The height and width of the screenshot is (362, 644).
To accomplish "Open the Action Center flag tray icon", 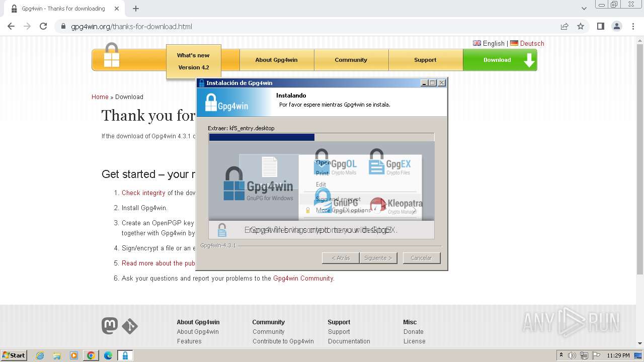I will (x=596, y=355).
